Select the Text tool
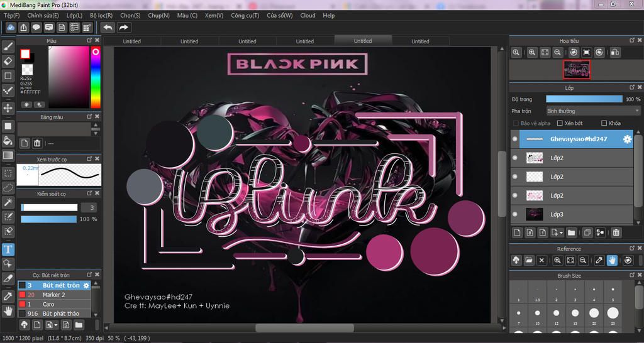The width and height of the screenshot is (644, 343). coord(8,249)
